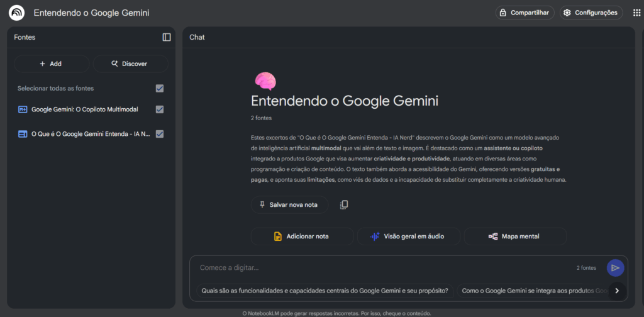Viewport: 644px width, 317px height.
Task: Click the send arrow button in chat
Action: [615, 268]
